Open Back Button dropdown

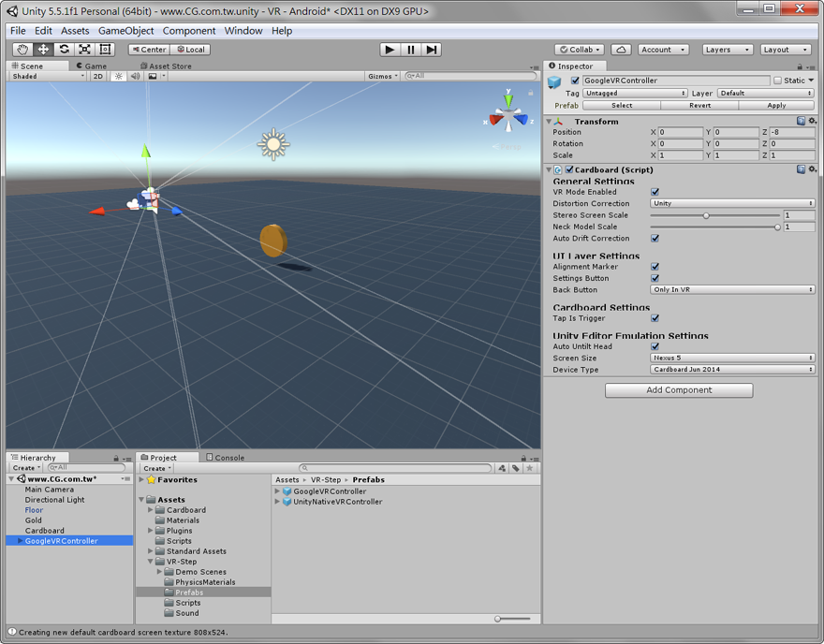732,289
